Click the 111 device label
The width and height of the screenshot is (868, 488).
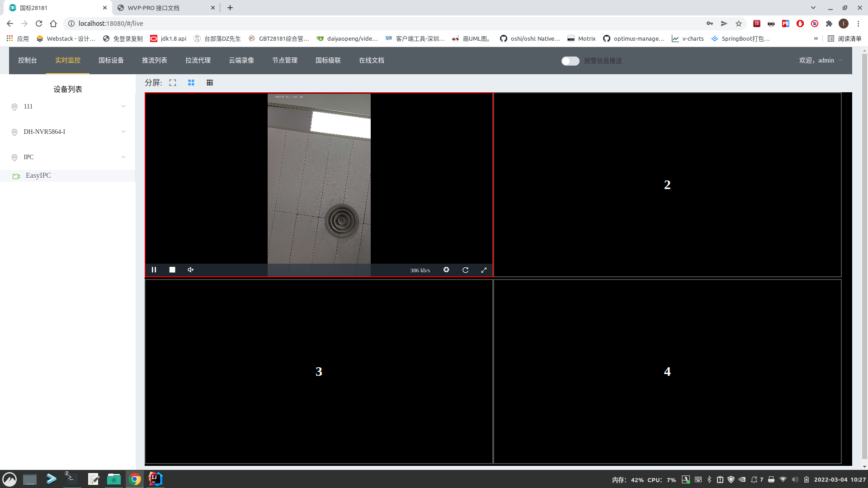28,106
